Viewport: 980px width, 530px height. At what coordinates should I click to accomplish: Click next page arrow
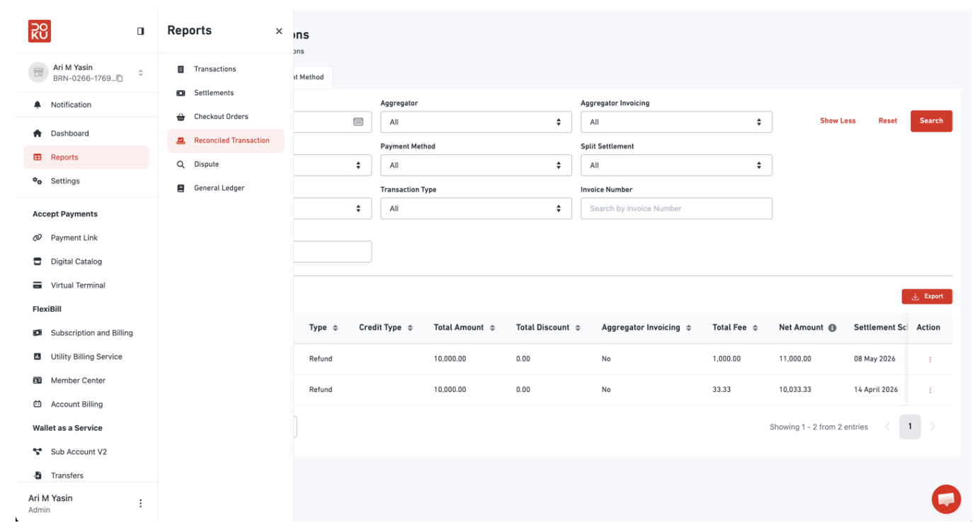point(933,427)
